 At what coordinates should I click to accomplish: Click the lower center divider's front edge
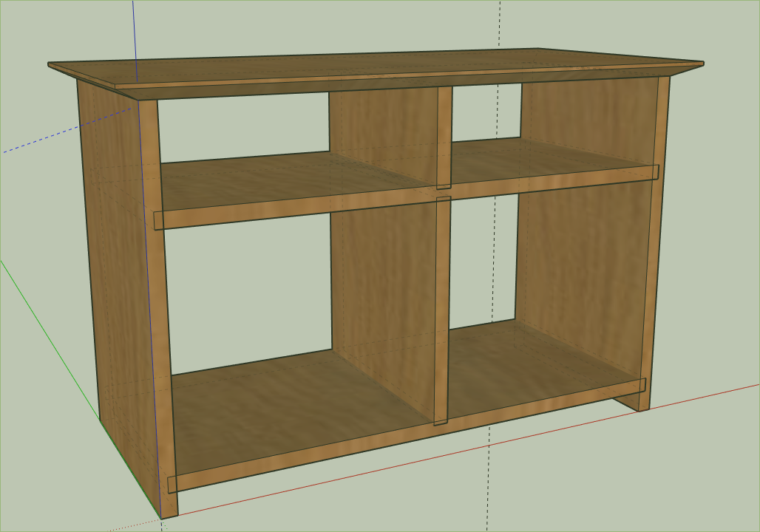[x=442, y=310]
